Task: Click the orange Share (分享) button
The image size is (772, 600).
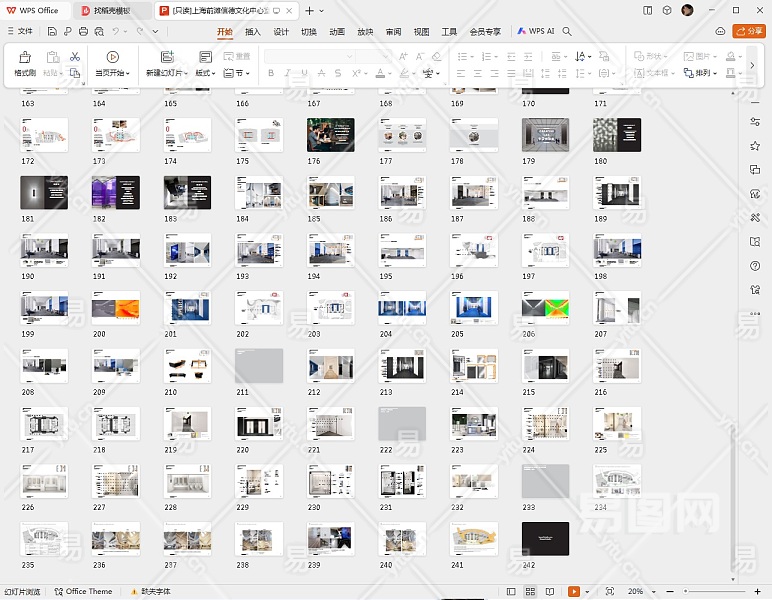Action: click(x=748, y=31)
